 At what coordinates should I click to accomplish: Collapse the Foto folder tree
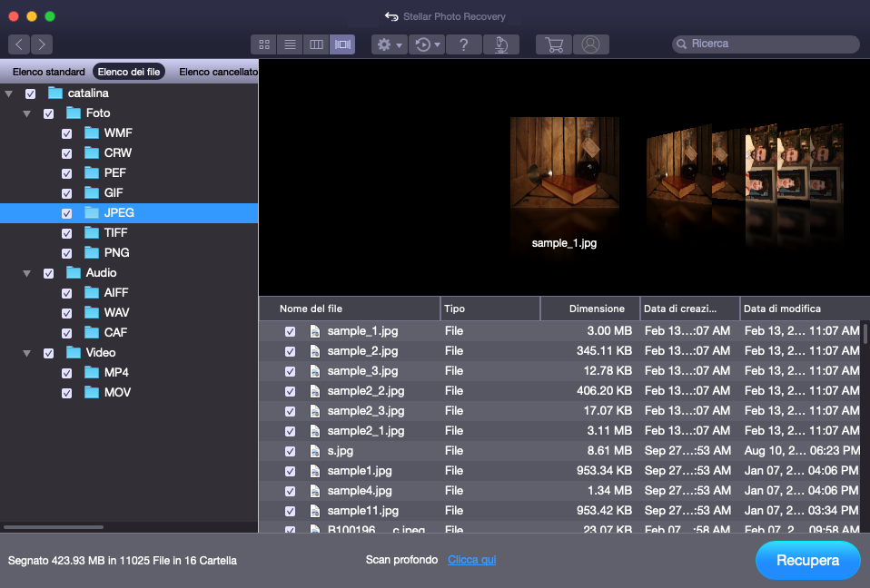tap(26, 113)
